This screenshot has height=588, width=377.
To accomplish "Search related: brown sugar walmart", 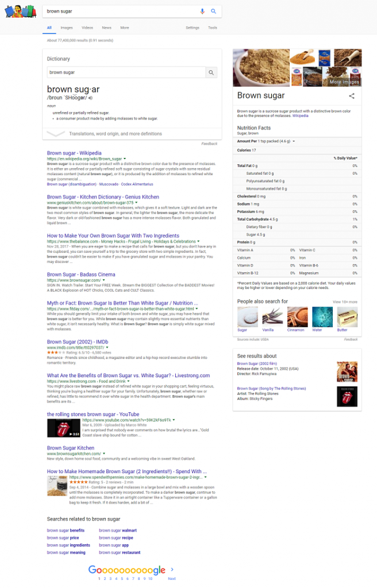I will coord(118,531).
